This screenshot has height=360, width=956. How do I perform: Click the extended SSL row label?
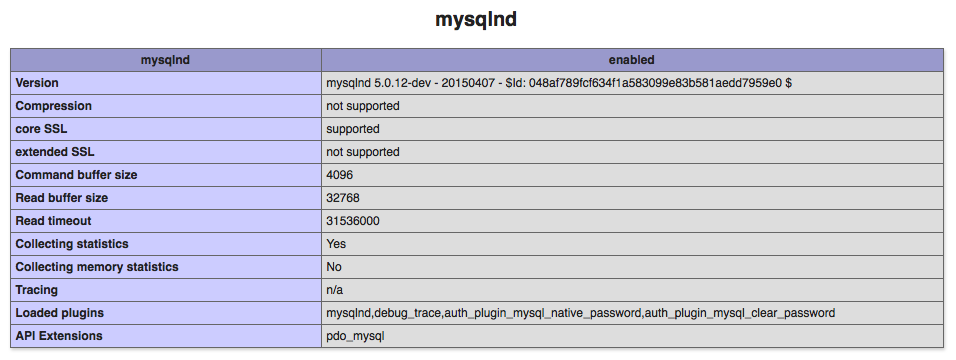pyautogui.click(x=55, y=152)
